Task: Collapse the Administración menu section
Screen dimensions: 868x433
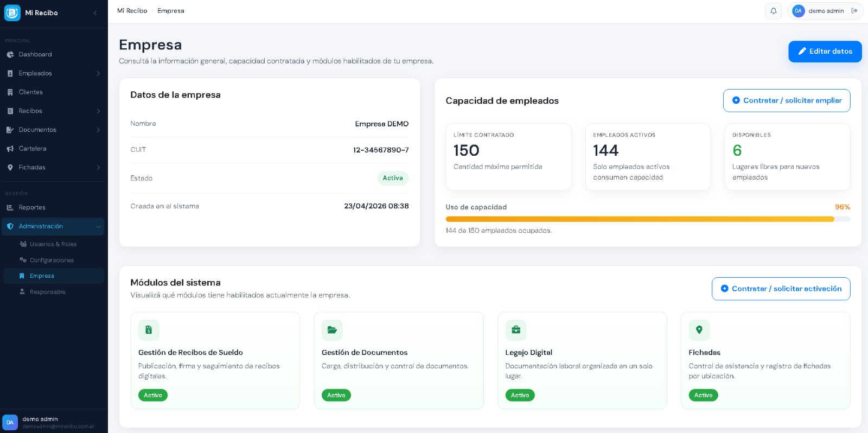Action: (98, 226)
